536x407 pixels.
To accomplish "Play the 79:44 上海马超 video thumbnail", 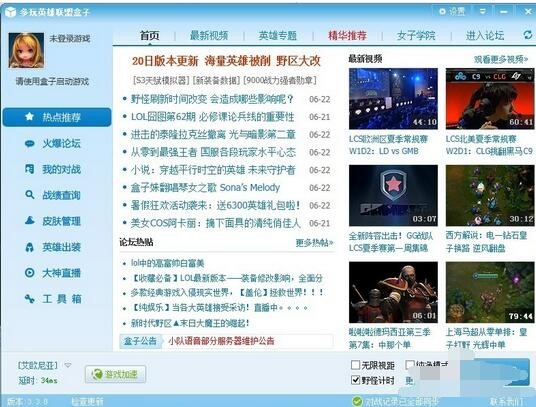I will coord(490,292).
